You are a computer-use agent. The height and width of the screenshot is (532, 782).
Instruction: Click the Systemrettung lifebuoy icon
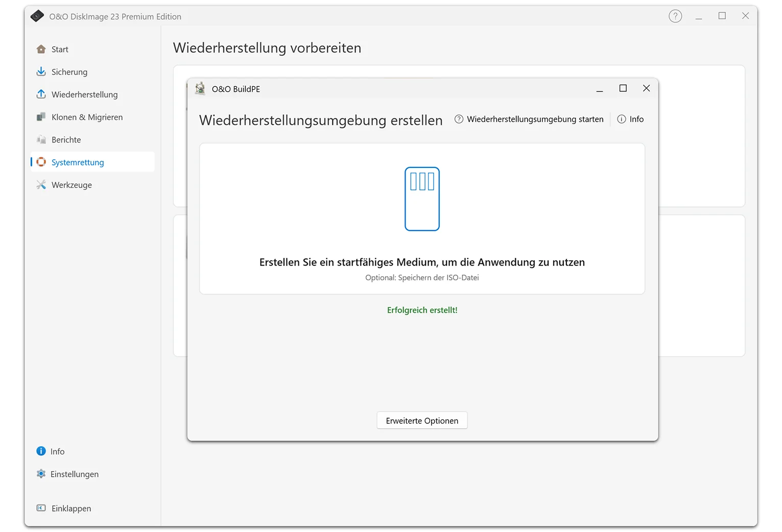pyautogui.click(x=41, y=162)
